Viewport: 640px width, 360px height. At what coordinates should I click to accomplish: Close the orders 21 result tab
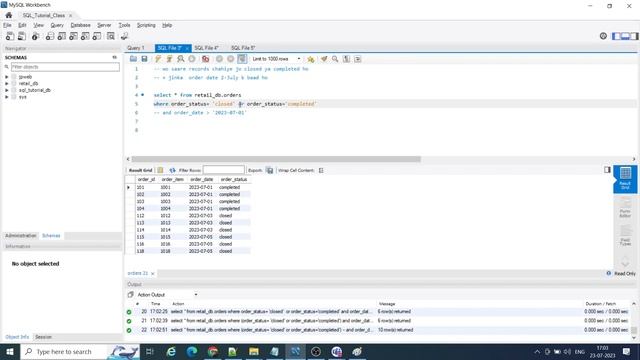coord(153,273)
